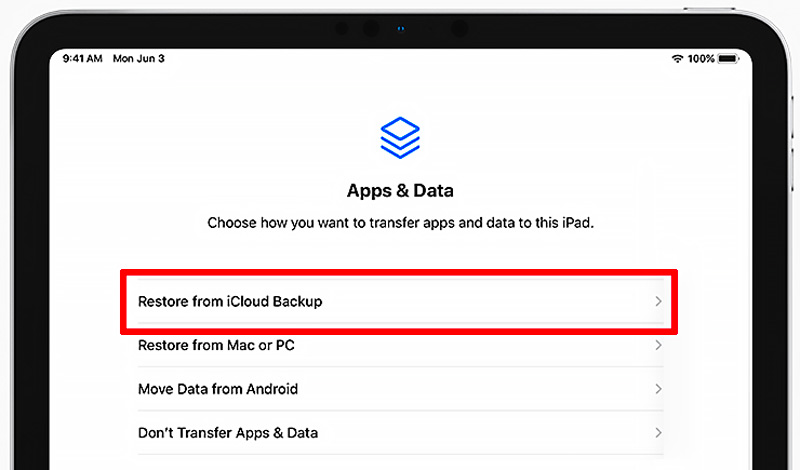Select Move Data from Android option
This screenshot has width=800, height=470.
pos(218,389)
